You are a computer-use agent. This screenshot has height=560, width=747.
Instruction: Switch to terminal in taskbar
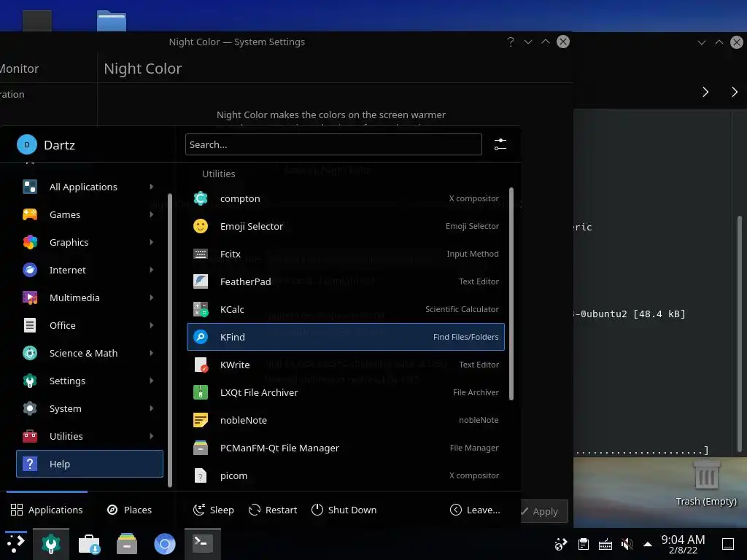[x=203, y=544]
